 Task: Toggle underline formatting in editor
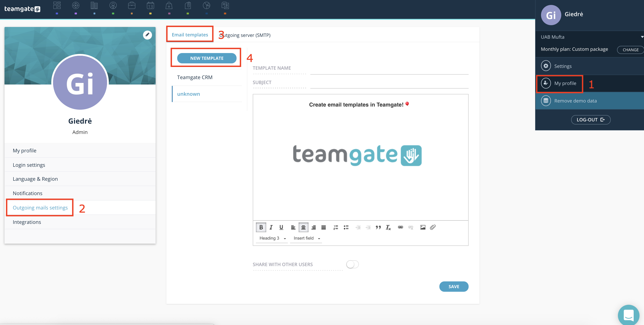click(x=281, y=227)
